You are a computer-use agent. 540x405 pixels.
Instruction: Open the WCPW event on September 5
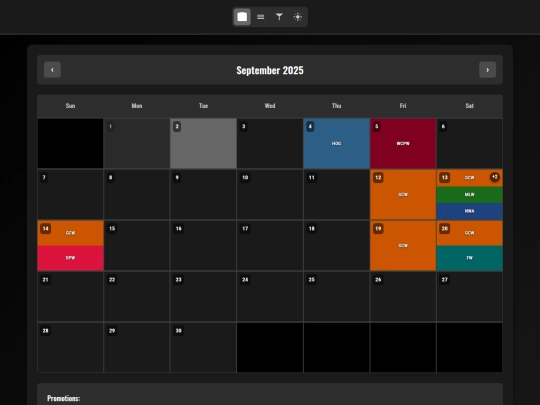[403, 144]
